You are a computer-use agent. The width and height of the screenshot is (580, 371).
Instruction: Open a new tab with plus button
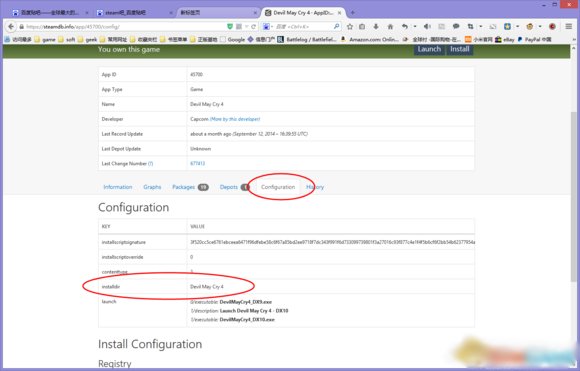(x=353, y=13)
